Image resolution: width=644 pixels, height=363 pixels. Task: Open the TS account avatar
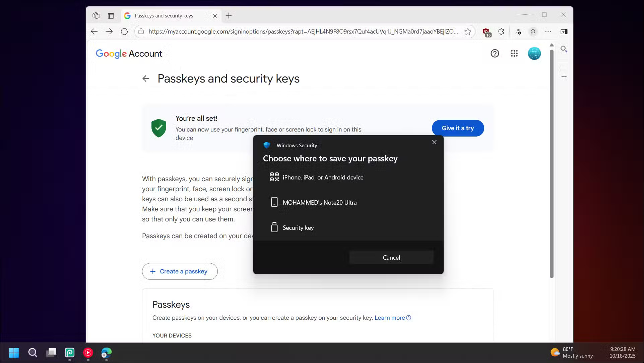point(534,53)
